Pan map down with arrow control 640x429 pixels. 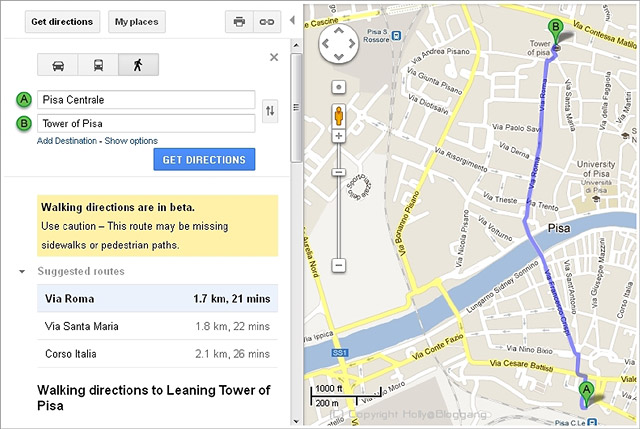tap(339, 56)
